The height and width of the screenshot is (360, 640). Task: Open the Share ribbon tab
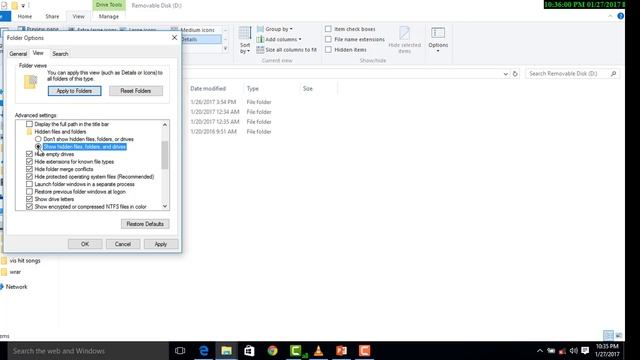click(52, 16)
